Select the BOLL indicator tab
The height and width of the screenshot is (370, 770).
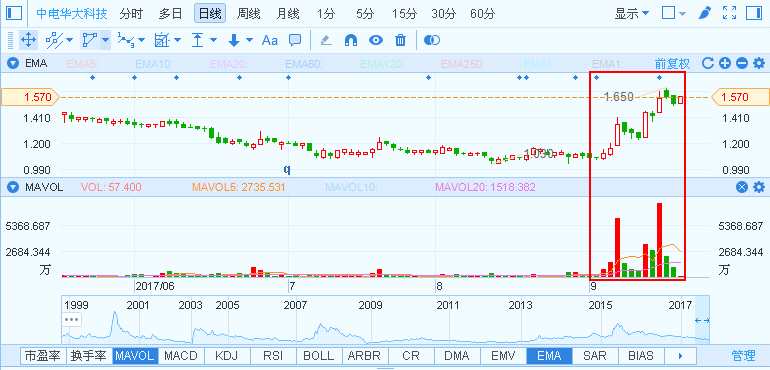318,356
